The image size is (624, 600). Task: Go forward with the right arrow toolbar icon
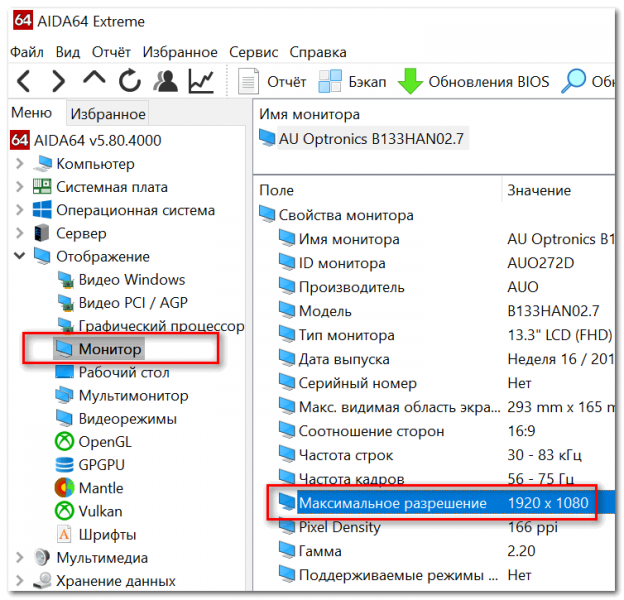click(58, 81)
